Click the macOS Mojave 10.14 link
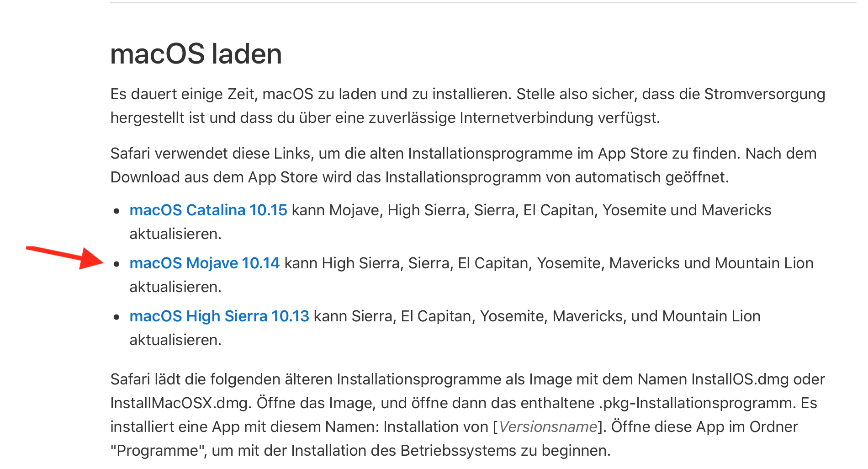868x469 pixels. pos(204,263)
